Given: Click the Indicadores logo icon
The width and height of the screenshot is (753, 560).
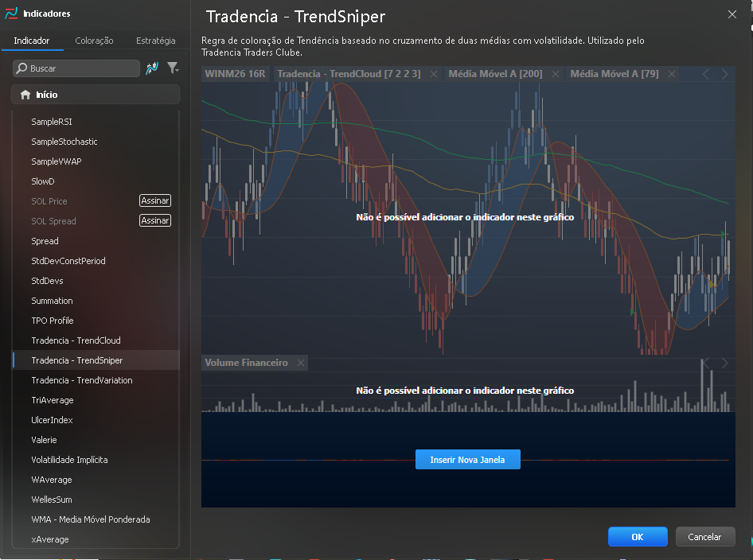Looking at the screenshot, I should pos(11,14).
